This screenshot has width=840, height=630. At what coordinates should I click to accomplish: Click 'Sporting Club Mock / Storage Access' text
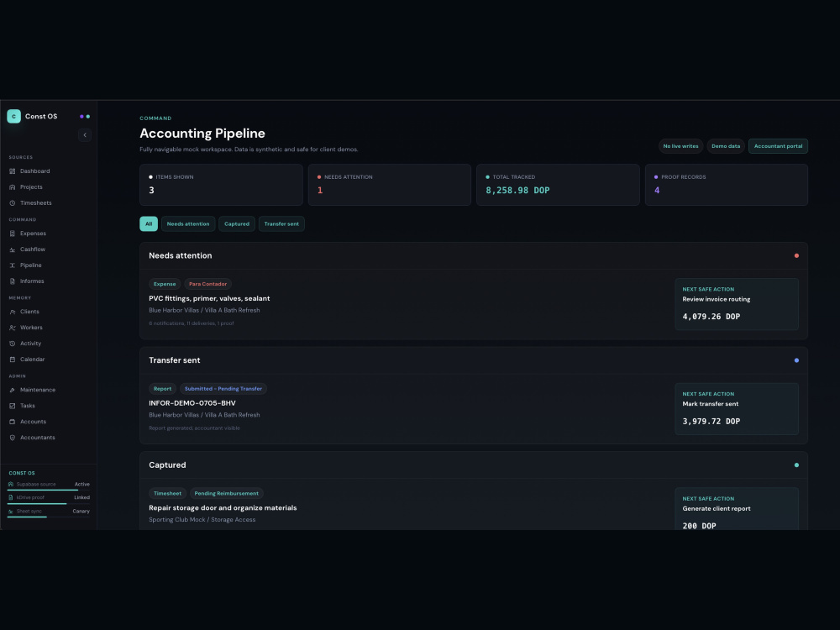[x=202, y=520]
